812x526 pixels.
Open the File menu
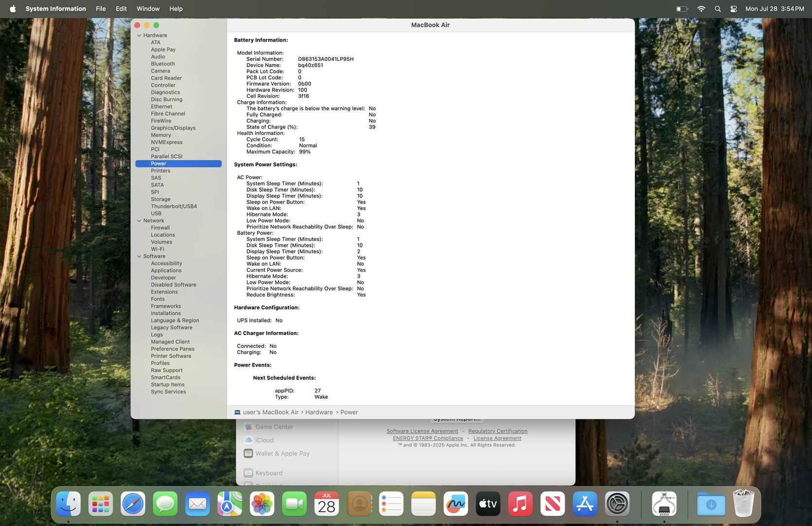101,9
